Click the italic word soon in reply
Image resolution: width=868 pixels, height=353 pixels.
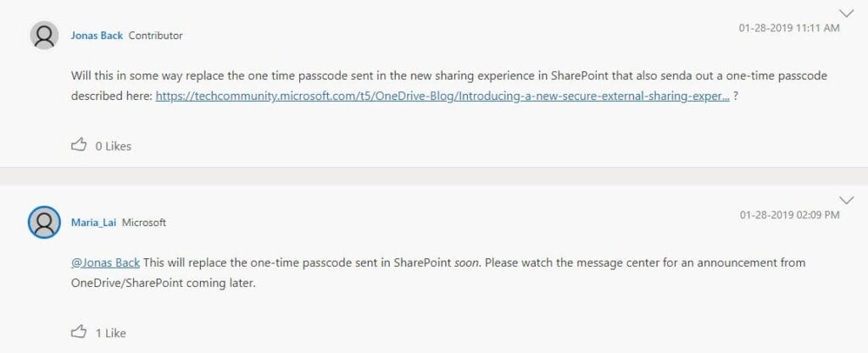465,262
